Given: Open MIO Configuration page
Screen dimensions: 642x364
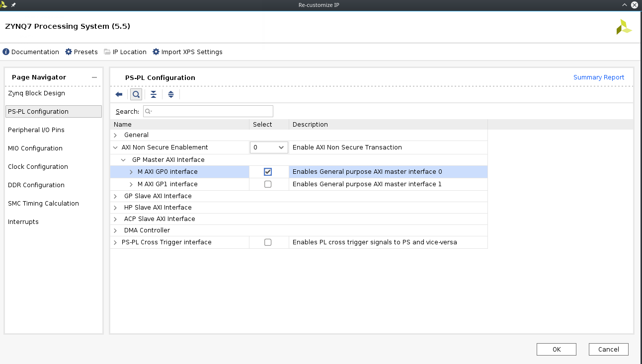Looking at the screenshot, I should pos(35,148).
